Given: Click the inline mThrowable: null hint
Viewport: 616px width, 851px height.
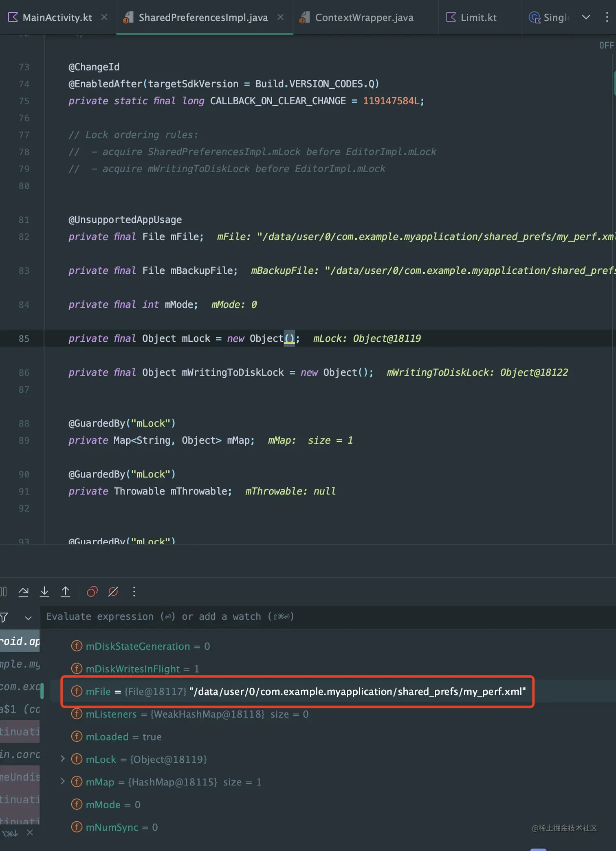Looking at the screenshot, I should 290,491.
